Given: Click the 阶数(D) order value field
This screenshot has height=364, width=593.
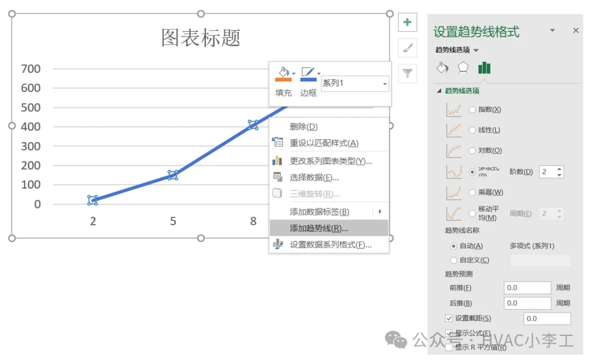Looking at the screenshot, I should coord(547,172).
